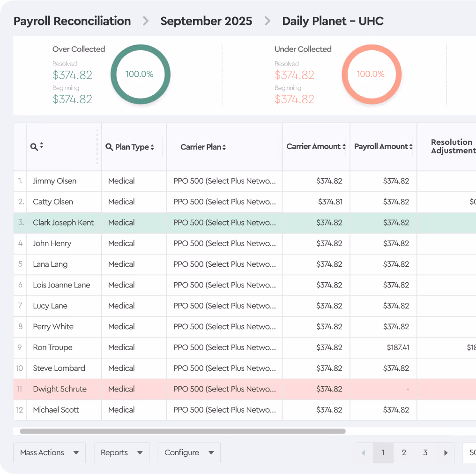Click the Plan Type search magnifier icon

109,147
